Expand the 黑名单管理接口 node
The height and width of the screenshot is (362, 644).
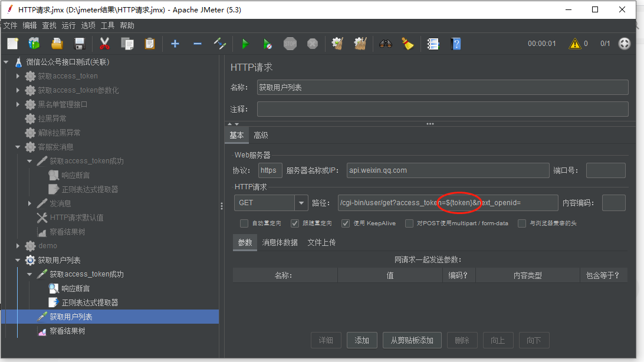point(18,104)
